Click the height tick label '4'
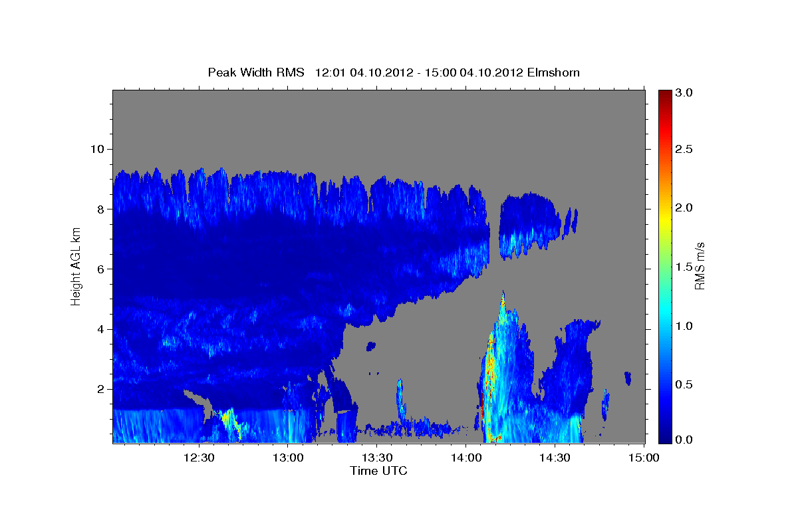 [100, 329]
